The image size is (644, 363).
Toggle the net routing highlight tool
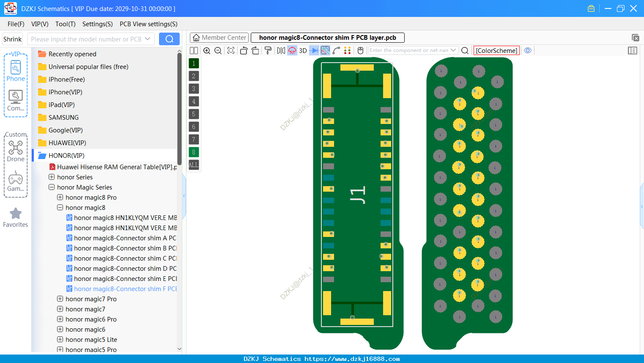325,50
